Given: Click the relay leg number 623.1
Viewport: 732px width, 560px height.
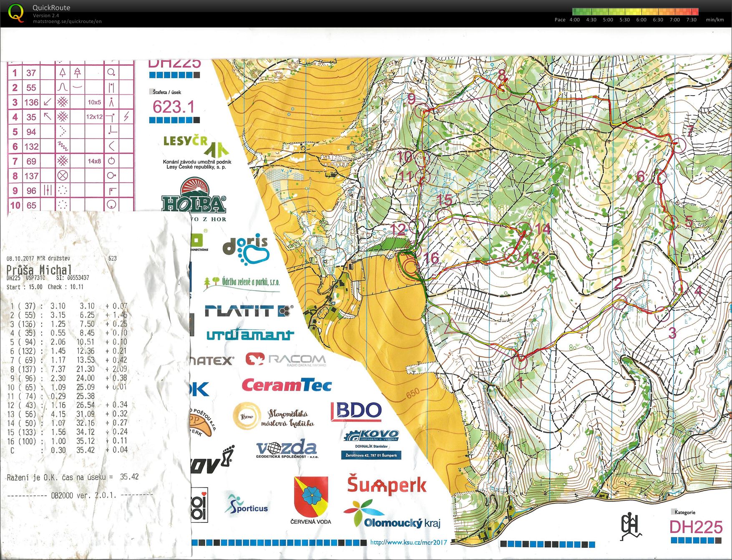Looking at the screenshot, I should (x=174, y=107).
